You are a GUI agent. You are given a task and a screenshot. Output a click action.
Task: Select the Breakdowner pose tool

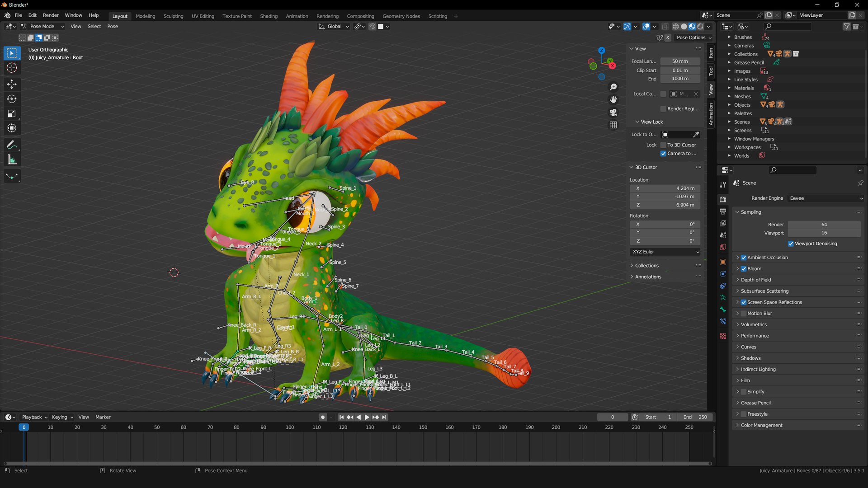(12, 176)
